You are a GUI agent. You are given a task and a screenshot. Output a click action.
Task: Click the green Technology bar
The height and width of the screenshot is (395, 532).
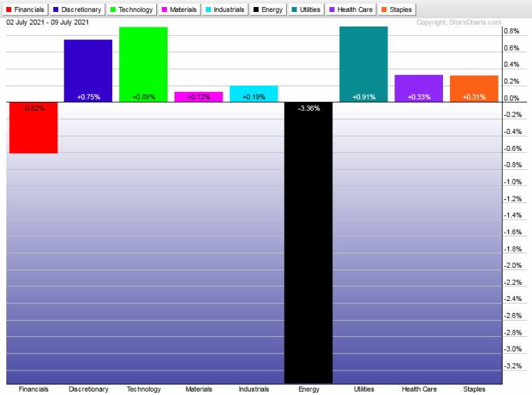(x=143, y=65)
